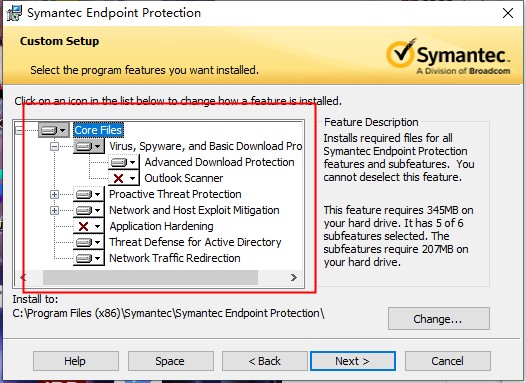Expand Network and Host Exploit Mitigation node

[x=54, y=210]
